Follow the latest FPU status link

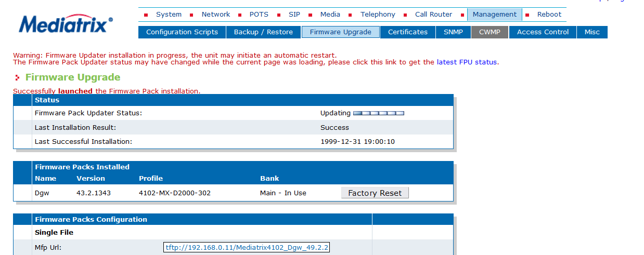click(467, 62)
